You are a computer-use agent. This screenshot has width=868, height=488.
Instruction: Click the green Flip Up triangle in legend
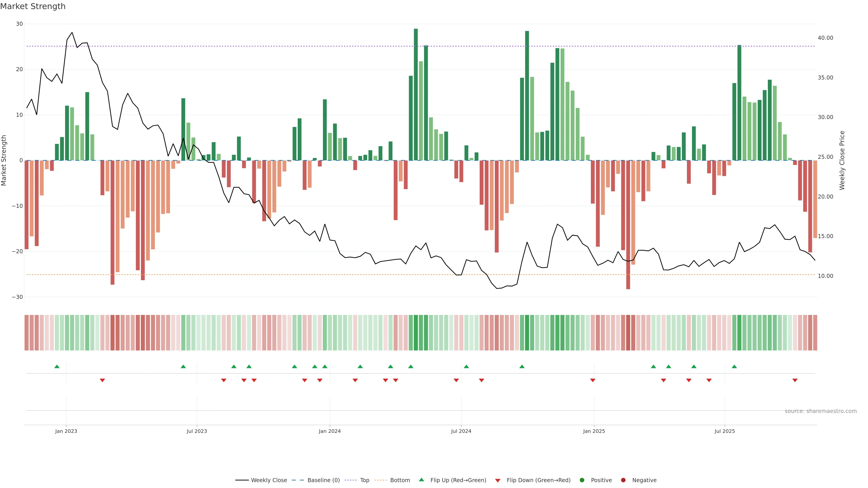(x=421, y=480)
